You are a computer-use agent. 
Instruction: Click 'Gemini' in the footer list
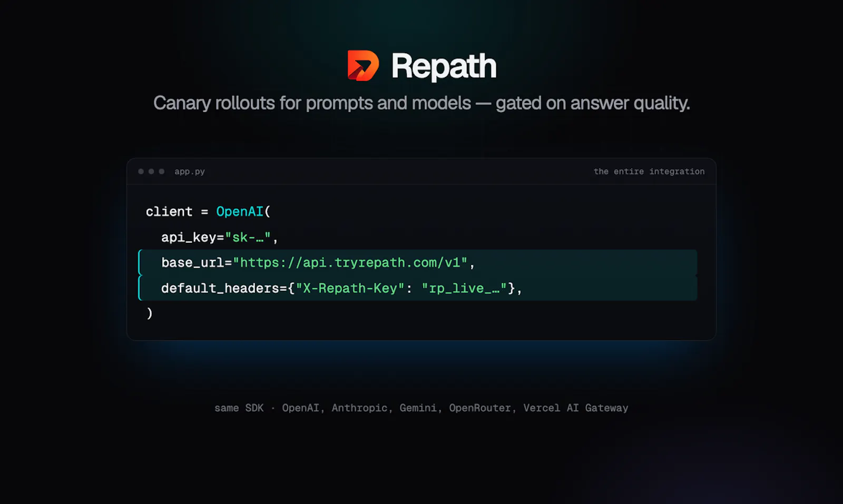pyautogui.click(x=418, y=408)
